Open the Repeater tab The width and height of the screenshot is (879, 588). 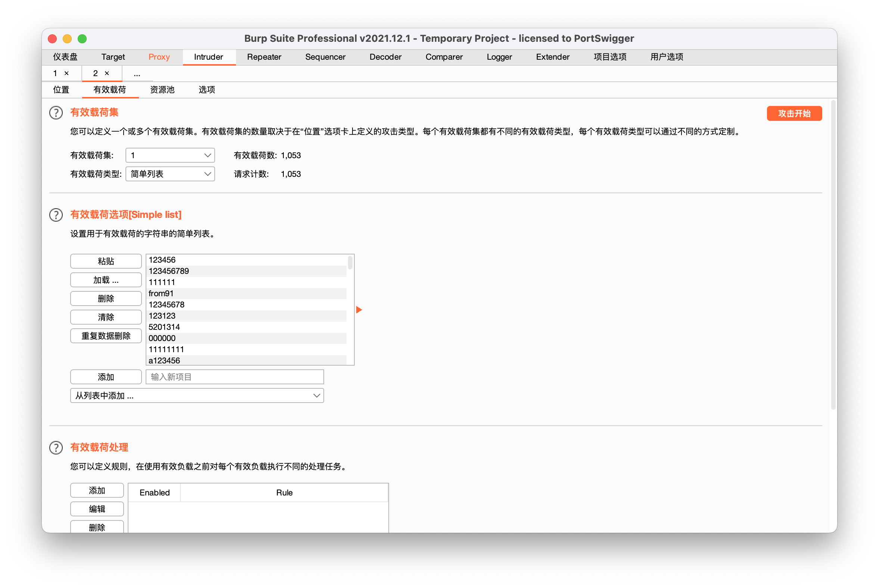[264, 57]
